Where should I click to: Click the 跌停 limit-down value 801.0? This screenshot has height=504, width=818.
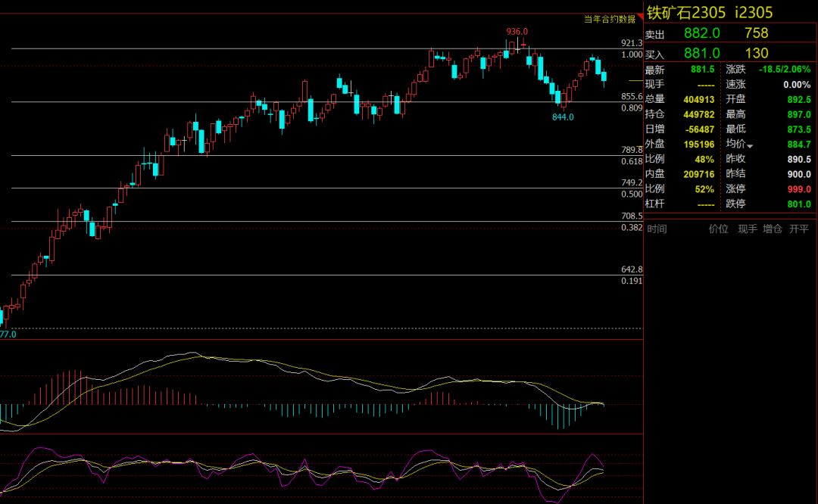point(798,204)
